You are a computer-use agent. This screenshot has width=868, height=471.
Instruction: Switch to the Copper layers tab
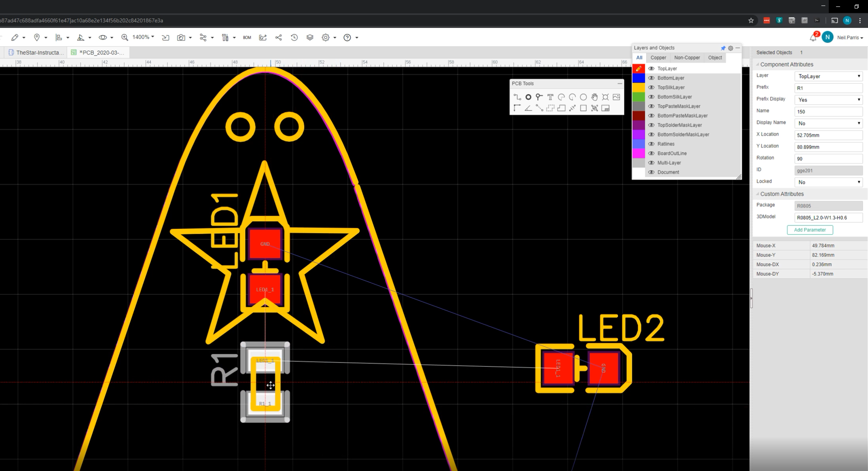[x=658, y=58]
